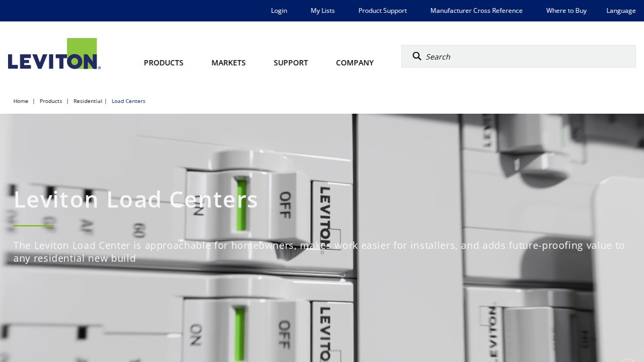Go to Product Support
This screenshot has height=362, width=644.
coord(383,11)
